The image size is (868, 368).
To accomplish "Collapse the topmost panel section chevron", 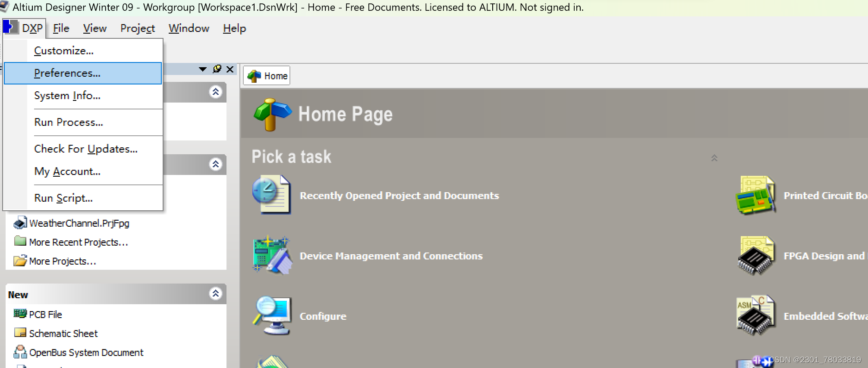I will coord(216,92).
